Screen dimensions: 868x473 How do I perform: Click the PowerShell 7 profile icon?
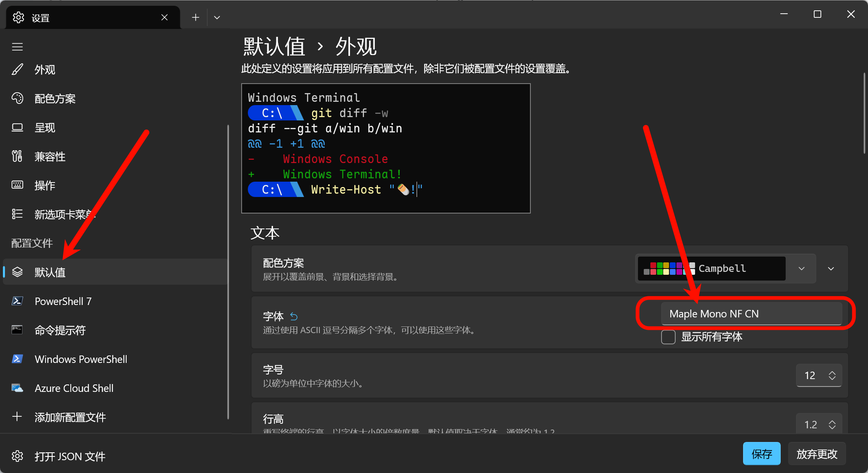[x=17, y=301]
